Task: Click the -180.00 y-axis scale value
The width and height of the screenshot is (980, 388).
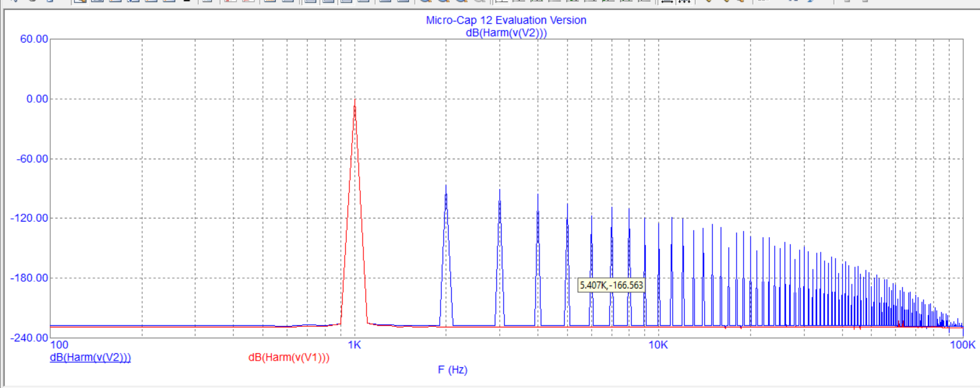Action: click(x=29, y=278)
